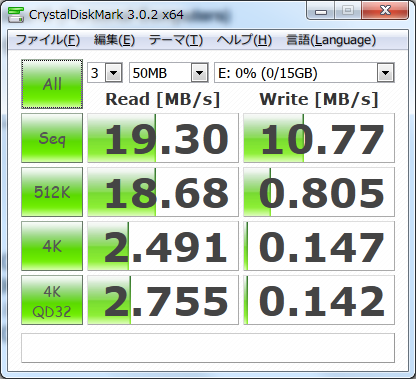
Task: Click the 4K QD32 read result 2.755
Action: click(x=163, y=300)
